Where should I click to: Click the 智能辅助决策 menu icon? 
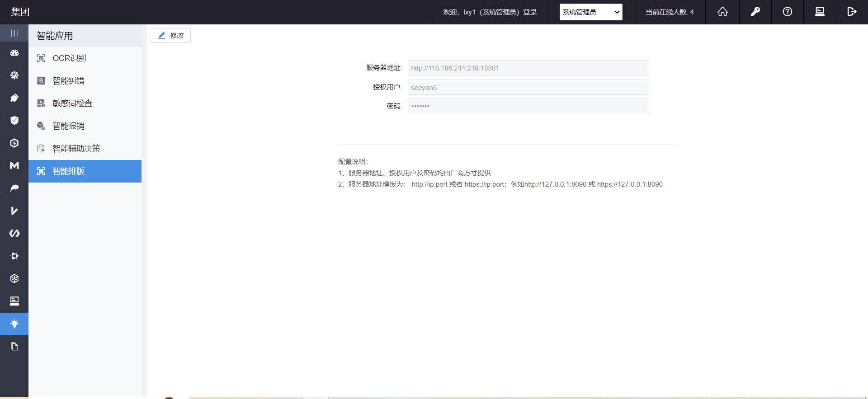(41, 149)
